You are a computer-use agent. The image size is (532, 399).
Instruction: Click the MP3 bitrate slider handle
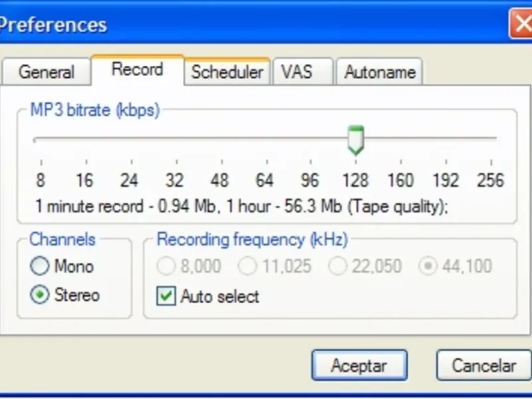point(356,140)
